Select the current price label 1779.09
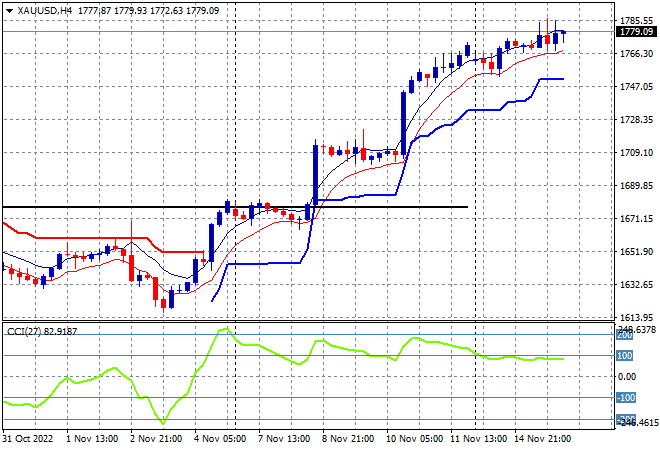The height and width of the screenshot is (450, 660). point(636,32)
